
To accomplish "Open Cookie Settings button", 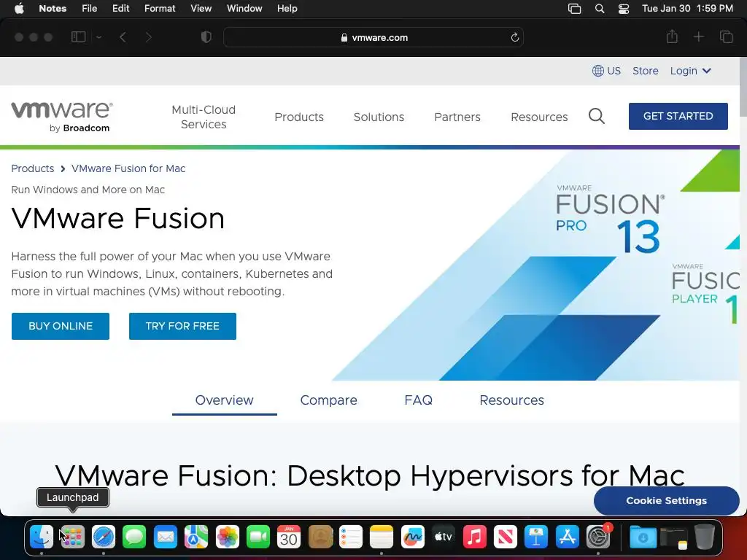I will coord(667,500).
